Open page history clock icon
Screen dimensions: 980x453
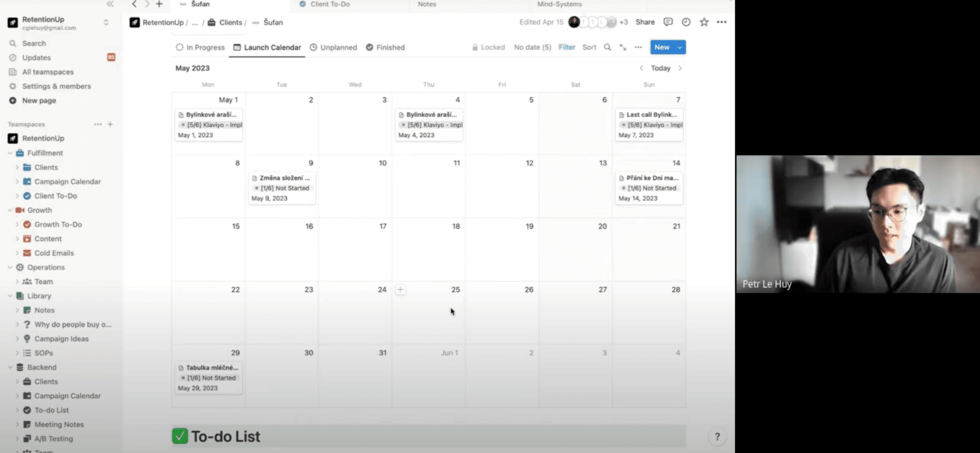pyautogui.click(x=686, y=22)
